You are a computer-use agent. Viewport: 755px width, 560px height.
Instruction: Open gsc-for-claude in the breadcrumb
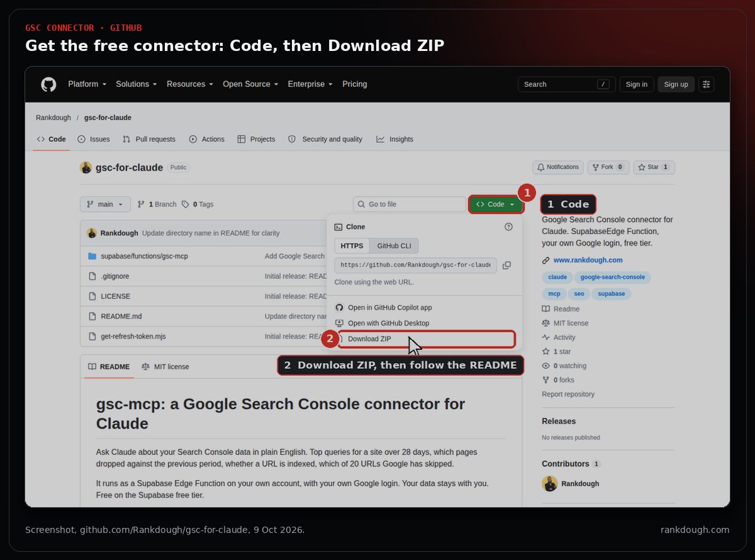(108, 118)
